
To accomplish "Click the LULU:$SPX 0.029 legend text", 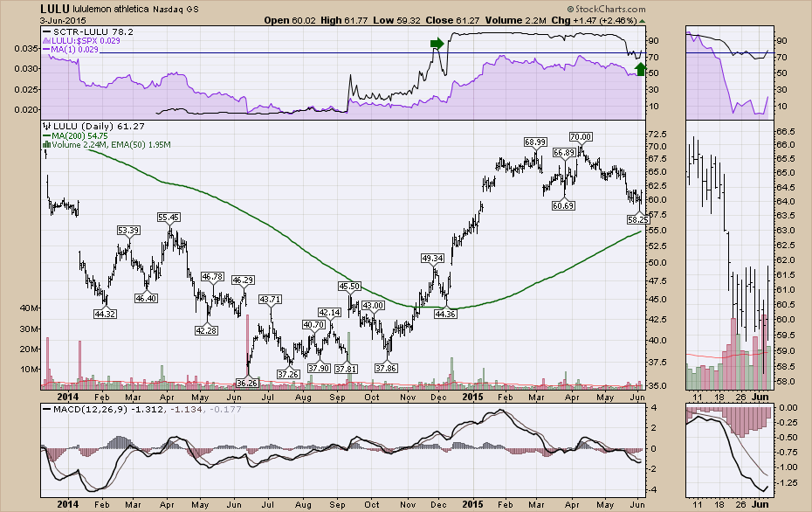I will tap(86, 40).
